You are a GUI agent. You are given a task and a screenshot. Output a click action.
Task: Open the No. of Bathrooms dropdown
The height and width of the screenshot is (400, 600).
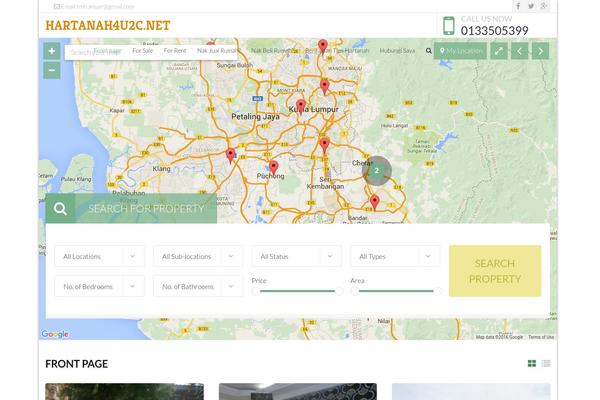click(198, 286)
